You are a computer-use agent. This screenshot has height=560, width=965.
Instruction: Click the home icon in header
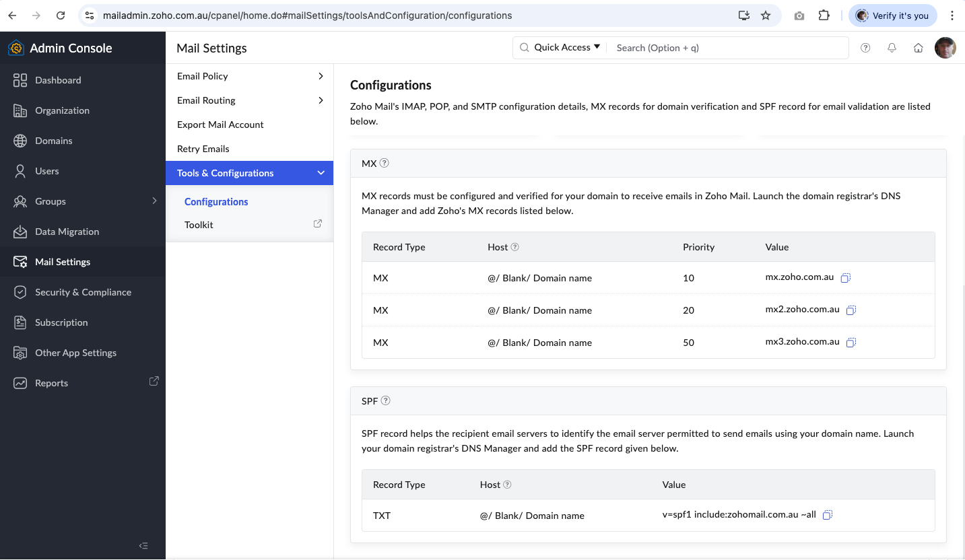coord(918,48)
